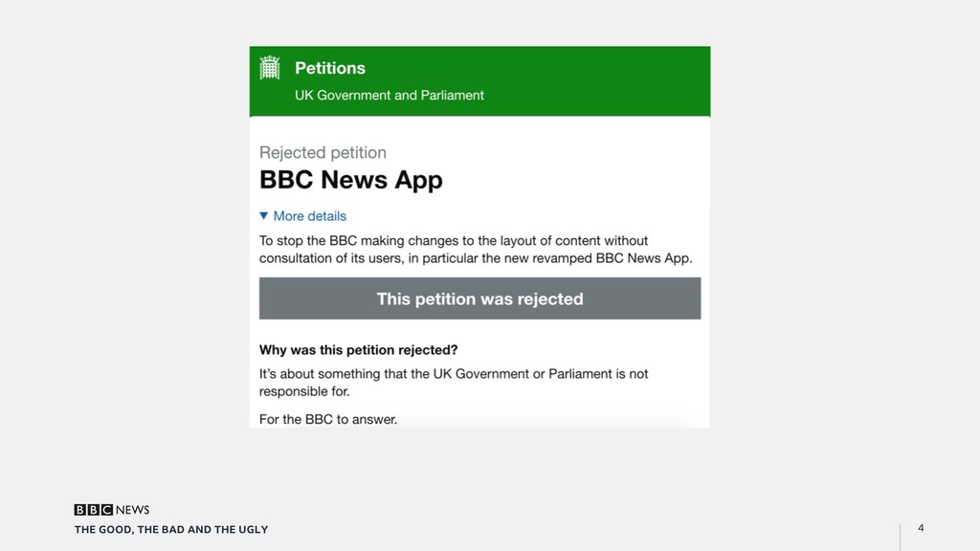The height and width of the screenshot is (551, 980).
Task: Click the slide number 4
Action: (921, 528)
